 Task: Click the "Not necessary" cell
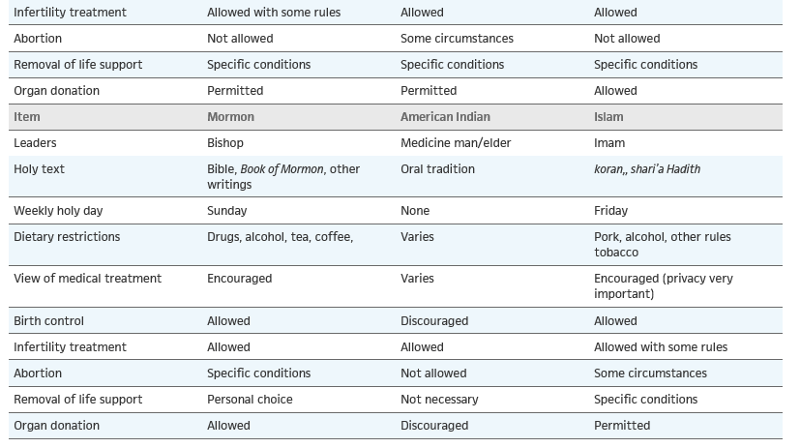[x=439, y=399]
